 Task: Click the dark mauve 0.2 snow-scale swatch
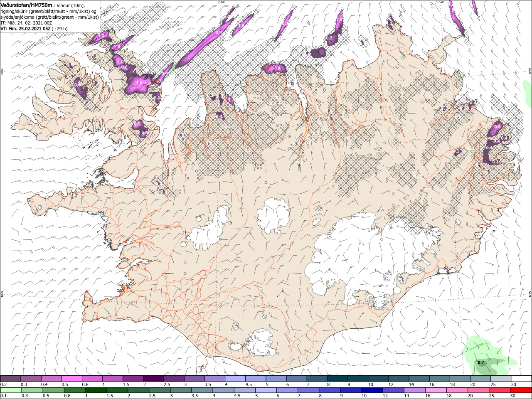[x=10, y=379]
